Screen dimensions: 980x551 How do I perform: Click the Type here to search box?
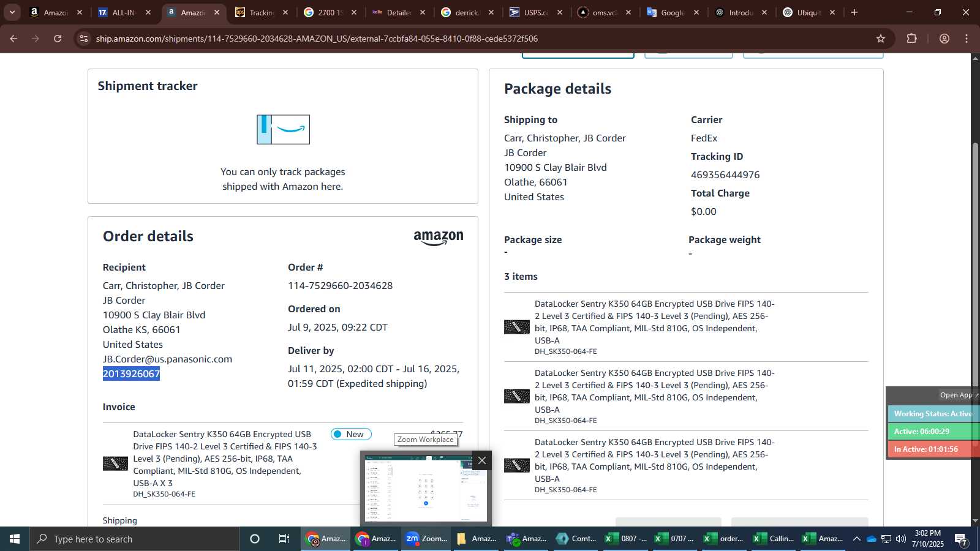(x=135, y=539)
